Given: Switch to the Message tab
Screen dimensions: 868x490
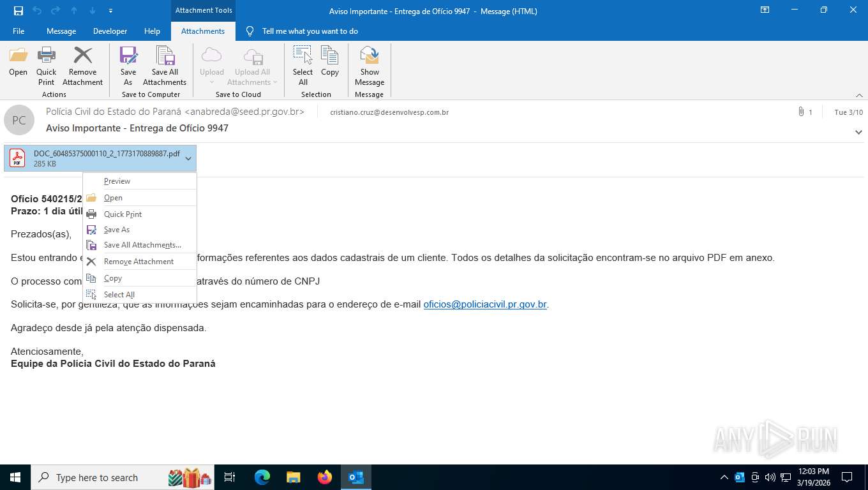Looking at the screenshot, I should (61, 31).
